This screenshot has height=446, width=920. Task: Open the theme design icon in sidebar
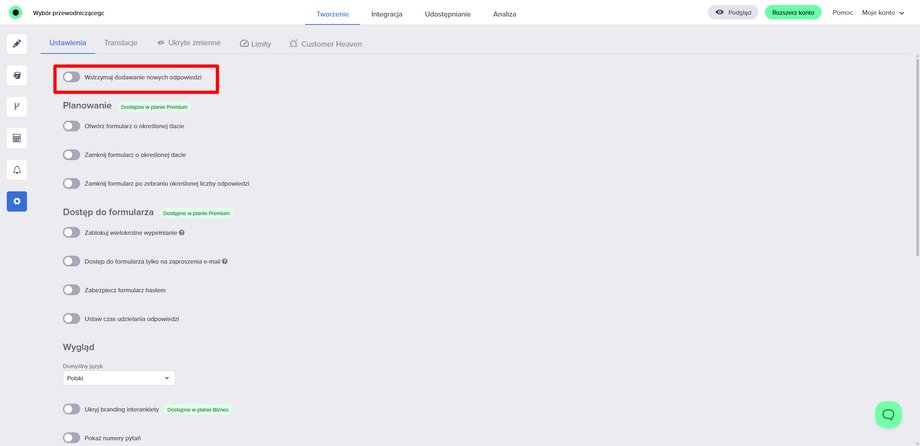tap(17, 75)
